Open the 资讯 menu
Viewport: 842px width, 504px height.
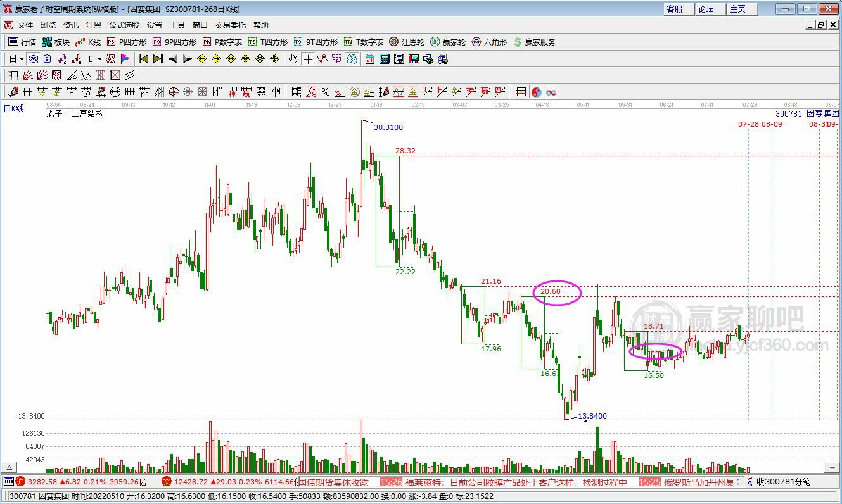tap(71, 25)
